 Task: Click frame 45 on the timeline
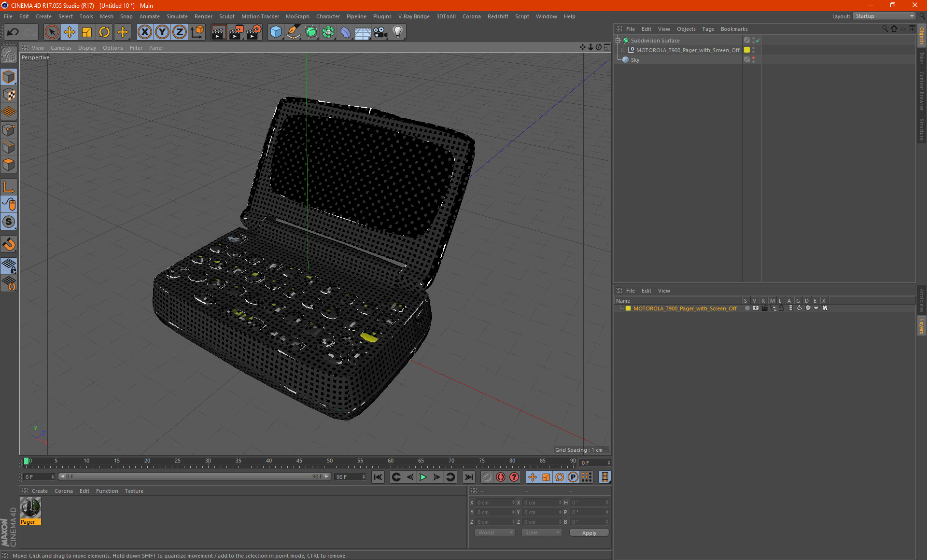pyautogui.click(x=299, y=461)
